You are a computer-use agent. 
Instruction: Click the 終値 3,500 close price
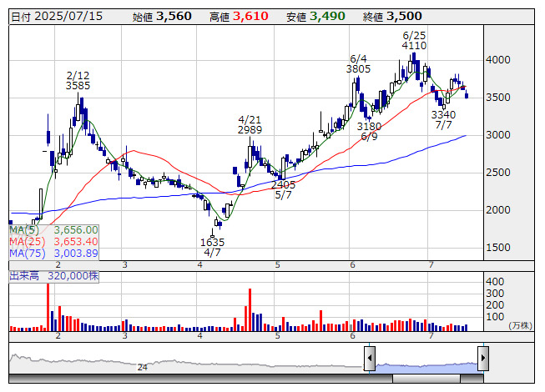tap(392, 17)
